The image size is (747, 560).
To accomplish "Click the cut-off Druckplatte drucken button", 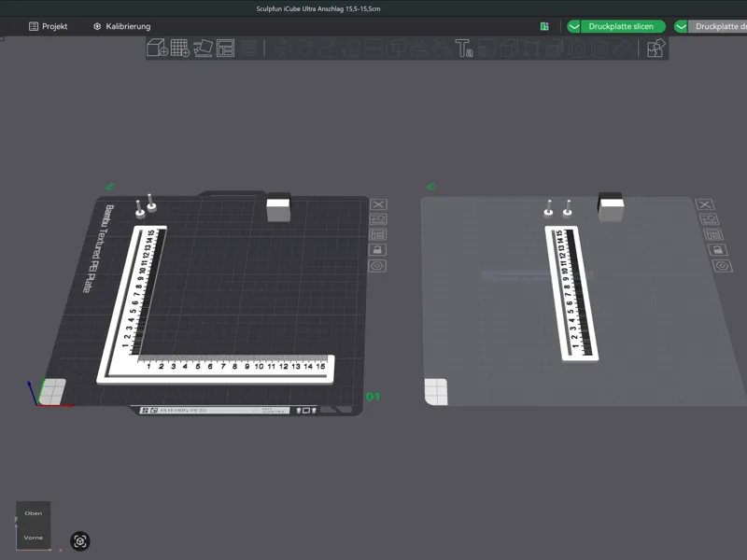I will [717, 27].
